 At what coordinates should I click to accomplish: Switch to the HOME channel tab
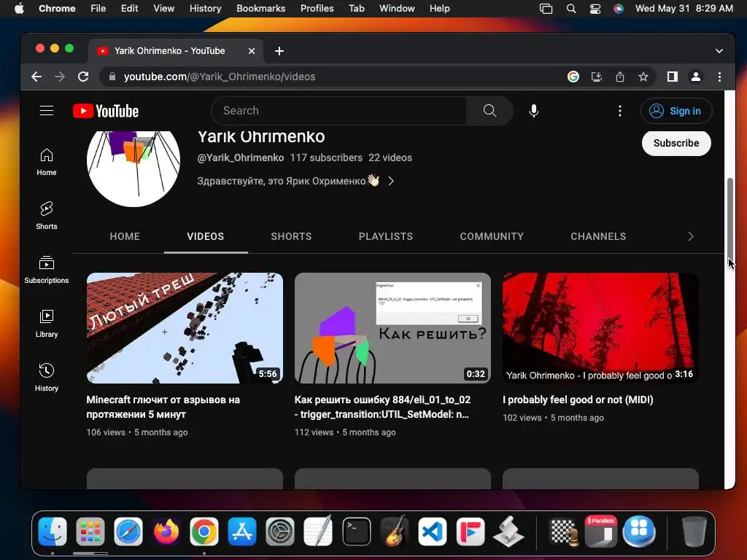[125, 236]
